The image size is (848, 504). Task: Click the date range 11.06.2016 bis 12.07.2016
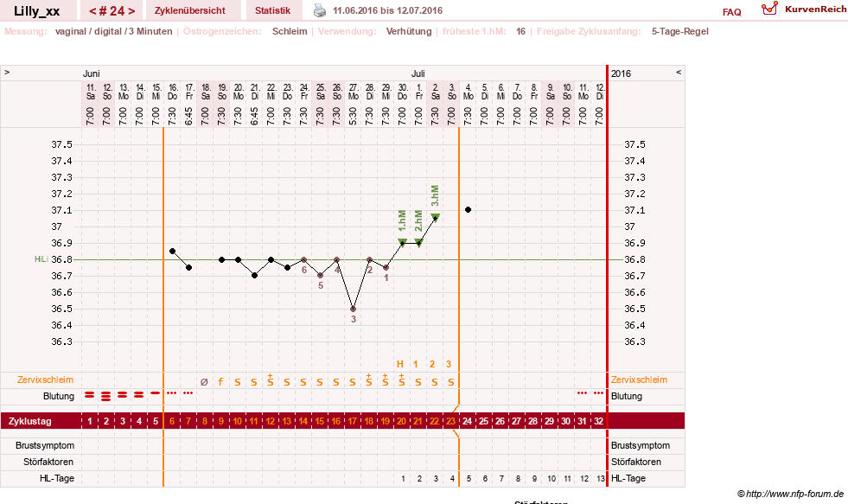coord(388,10)
